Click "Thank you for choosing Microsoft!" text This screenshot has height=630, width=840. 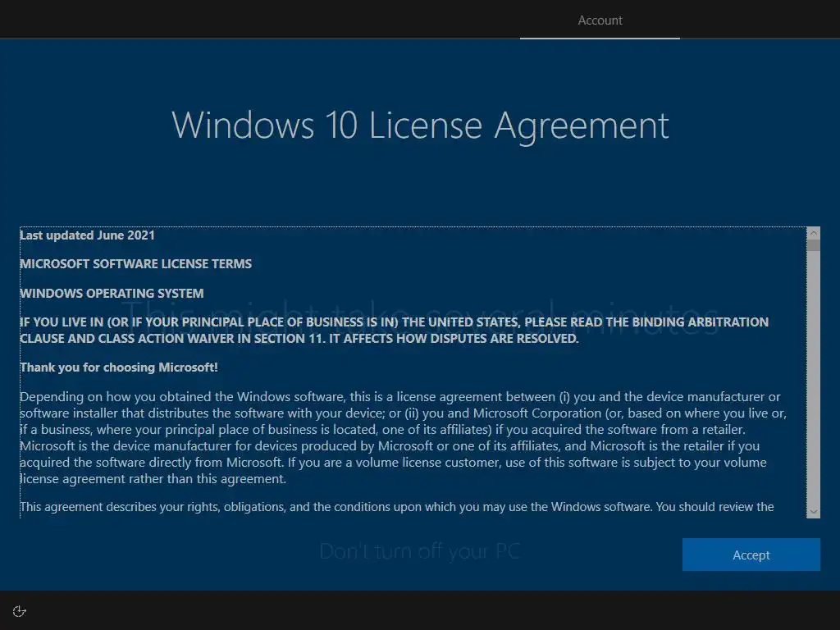pos(119,367)
